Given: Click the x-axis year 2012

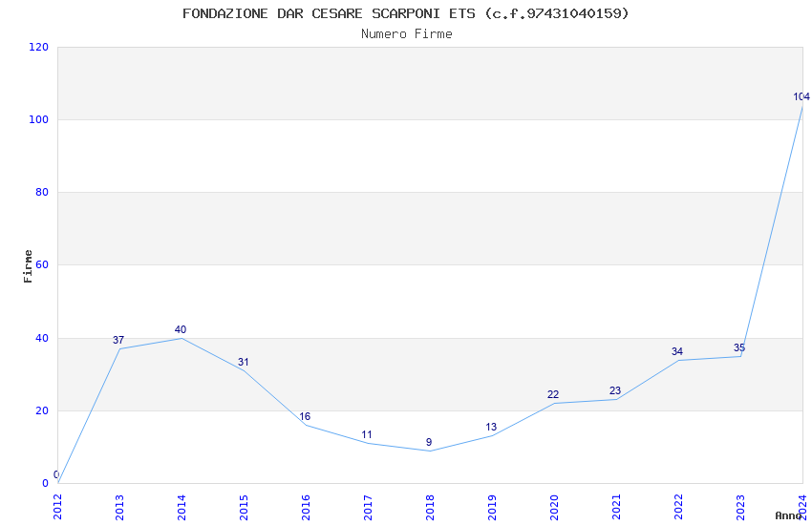Looking at the screenshot, I should click(x=57, y=507).
